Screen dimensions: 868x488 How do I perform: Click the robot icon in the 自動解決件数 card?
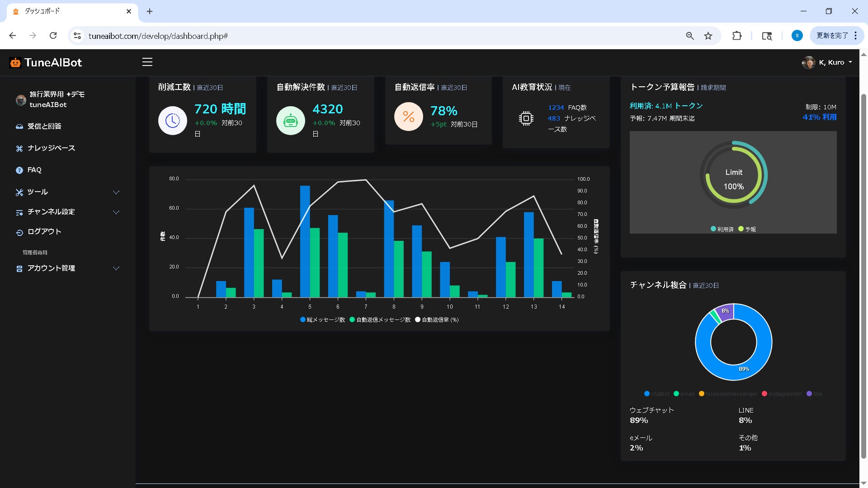coord(290,121)
